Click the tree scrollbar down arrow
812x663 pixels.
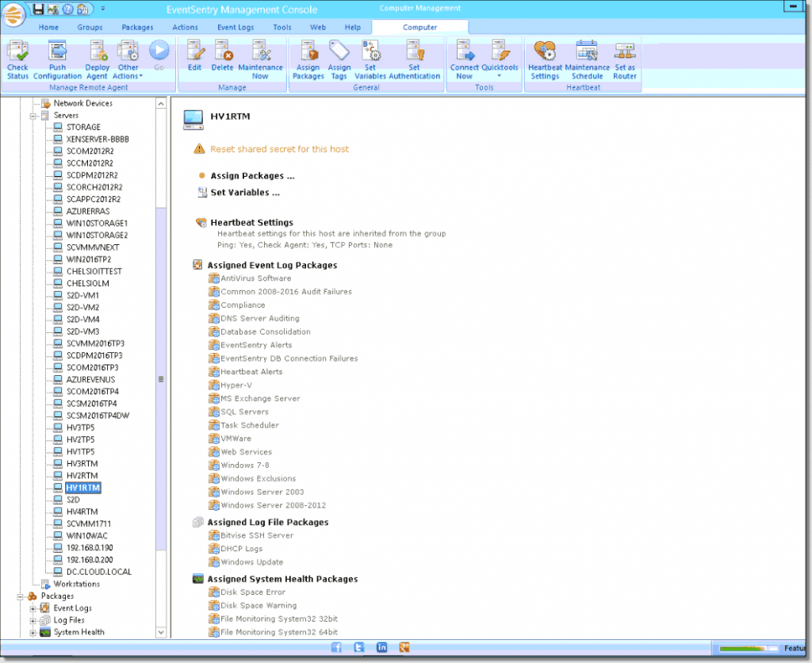click(x=161, y=632)
